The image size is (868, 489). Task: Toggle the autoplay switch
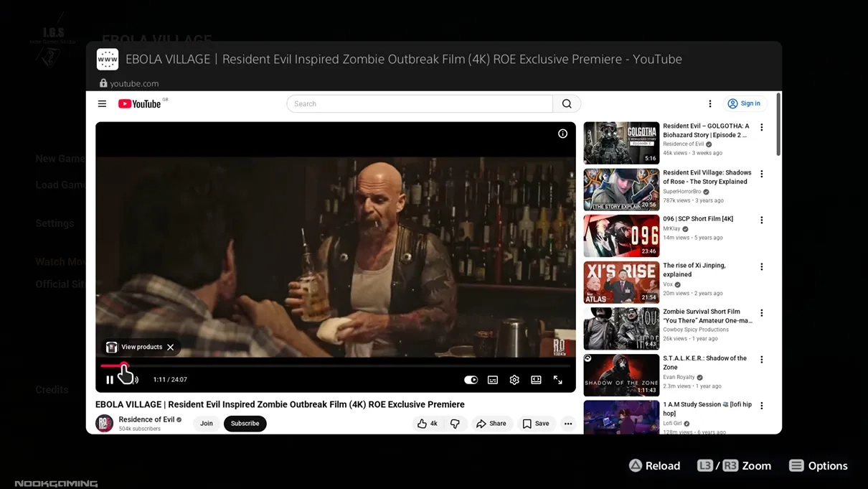tap(471, 380)
